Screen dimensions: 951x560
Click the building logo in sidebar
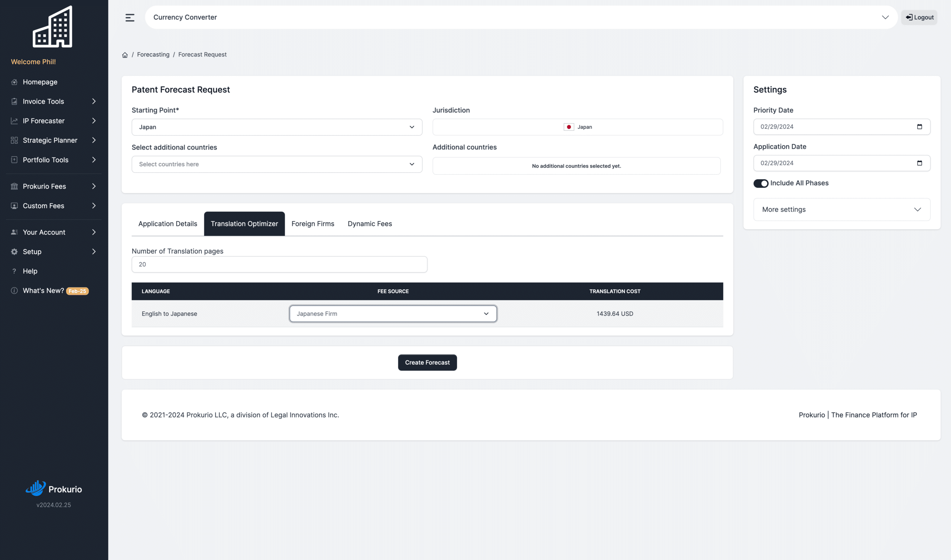52,26
